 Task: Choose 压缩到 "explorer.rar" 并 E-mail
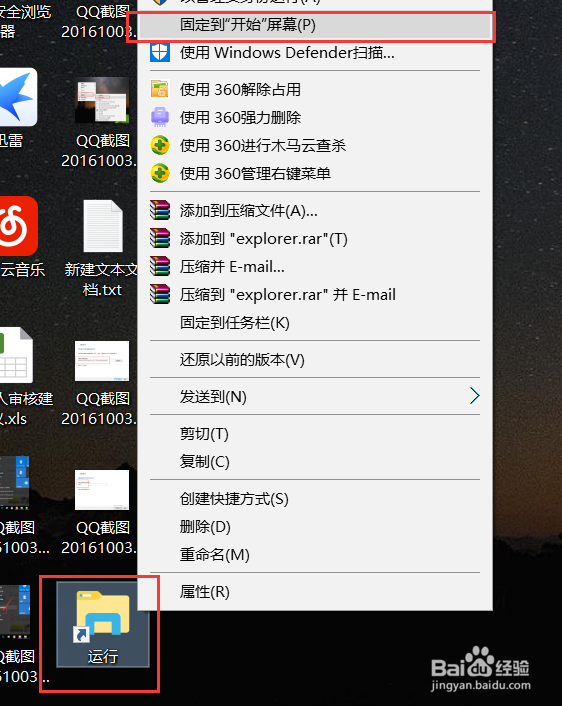(x=315, y=295)
